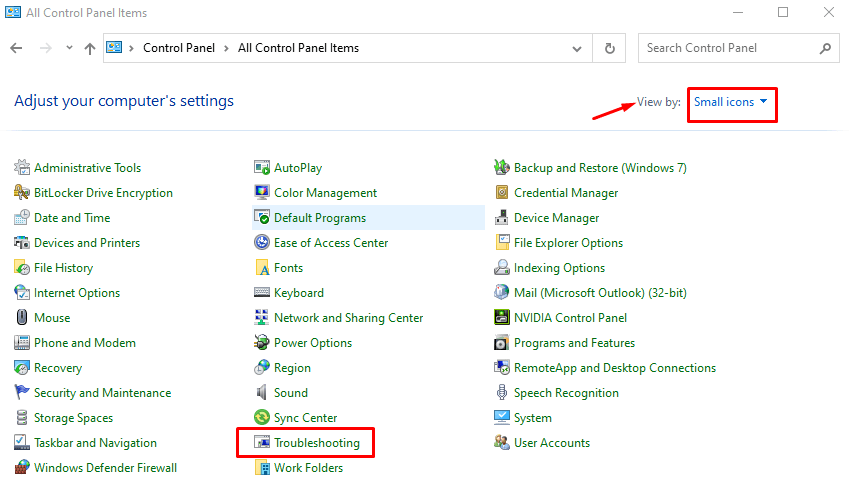
Task: Click the Mouse icon
Action: tap(22, 318)
